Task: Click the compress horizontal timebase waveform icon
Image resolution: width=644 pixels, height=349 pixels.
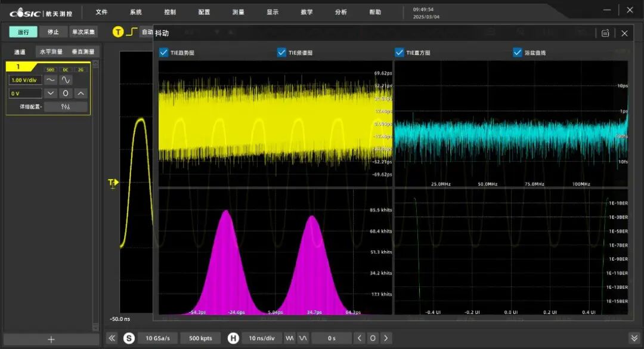Action: 290,338
